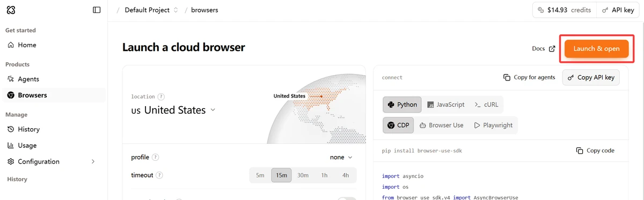Collapse sidebar with the panel toggle icon
Image resolution: width=644 pixels, height=200 pixels.
tap(97, 10)
